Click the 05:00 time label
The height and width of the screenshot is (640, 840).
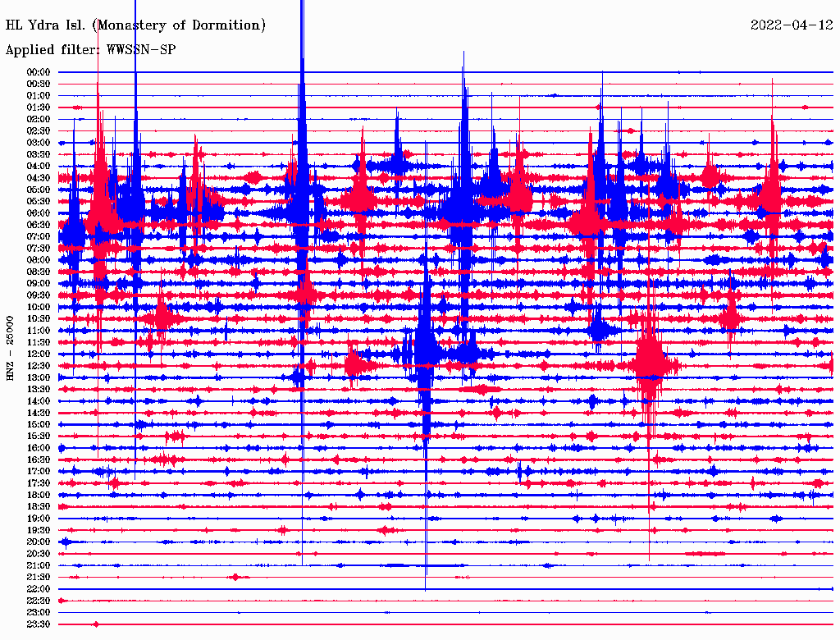[x=38, y=190]
